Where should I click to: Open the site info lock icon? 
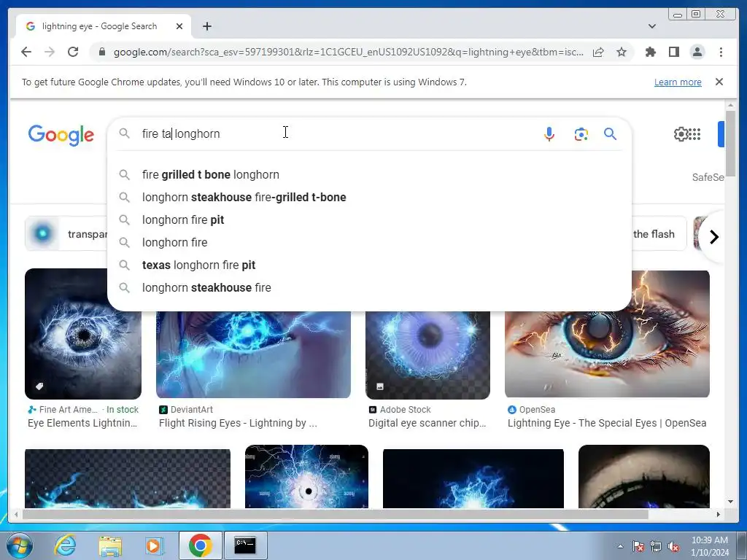point(101,52)
